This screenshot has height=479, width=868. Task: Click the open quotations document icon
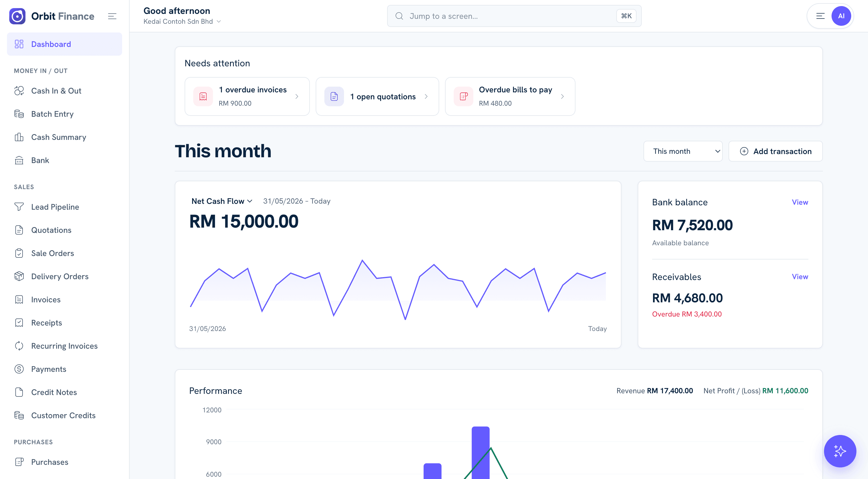[334, 96]
